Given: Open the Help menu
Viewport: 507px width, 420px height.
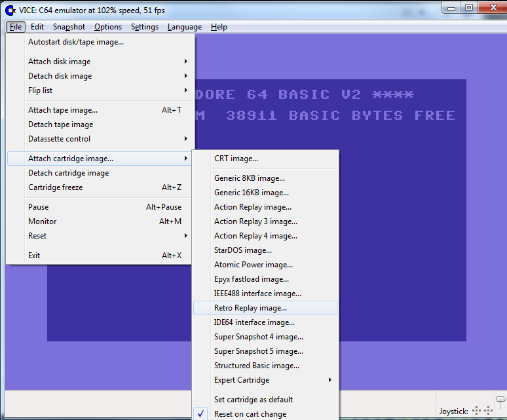Looking at the screenshot, I should [x=219, y=27].
